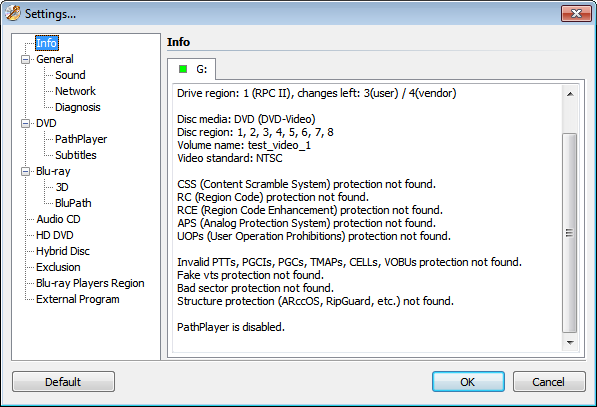Click the AnyDVD fox icon in title bar

click(13, 13)
